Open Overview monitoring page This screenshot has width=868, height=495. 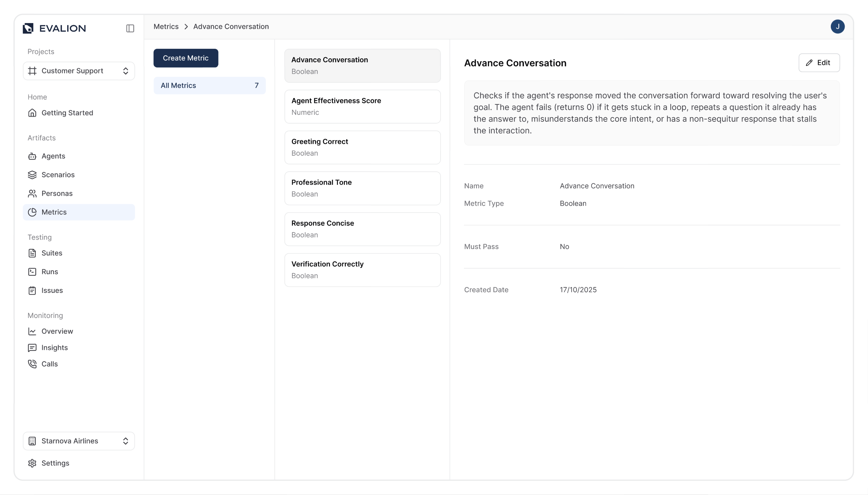point(57,331)
